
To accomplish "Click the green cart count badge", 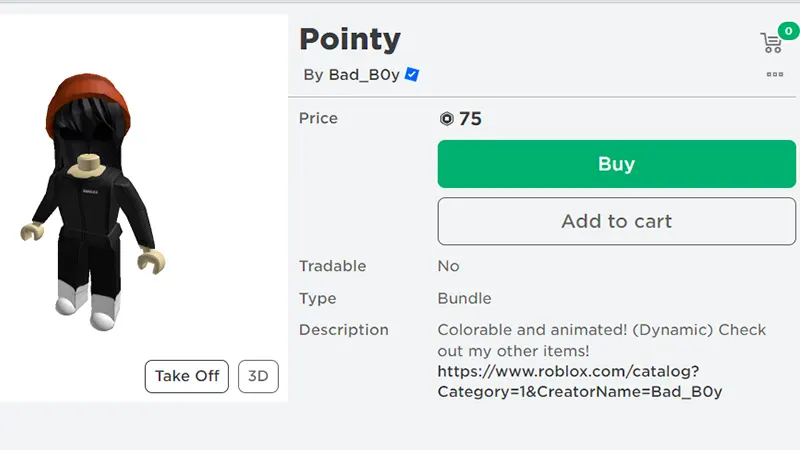I will coord(788,31).
